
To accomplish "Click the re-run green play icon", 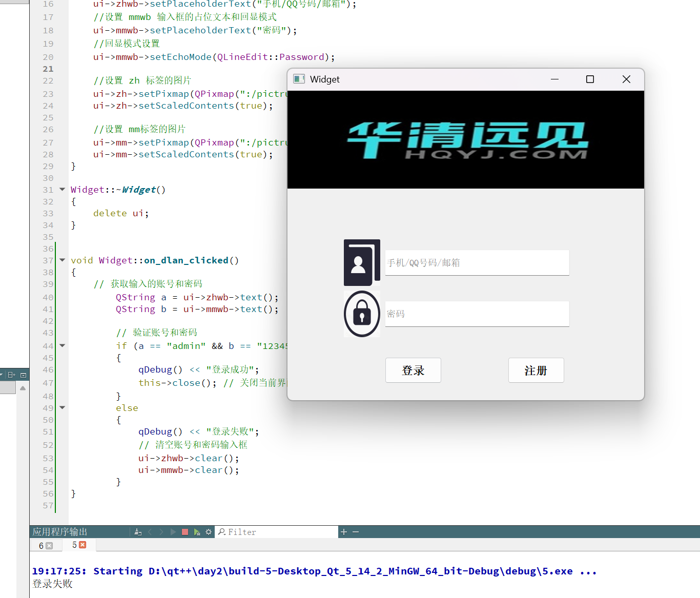I will (173, 532).
